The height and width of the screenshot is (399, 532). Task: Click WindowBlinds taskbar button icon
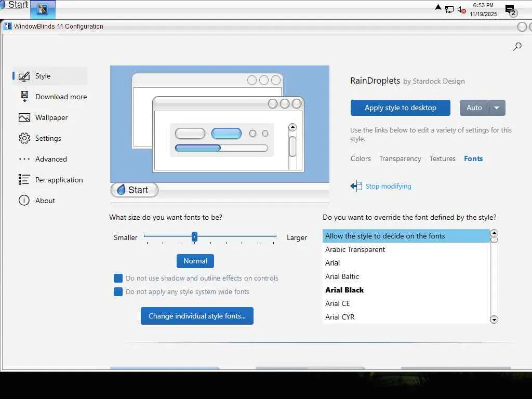point(43,9)
